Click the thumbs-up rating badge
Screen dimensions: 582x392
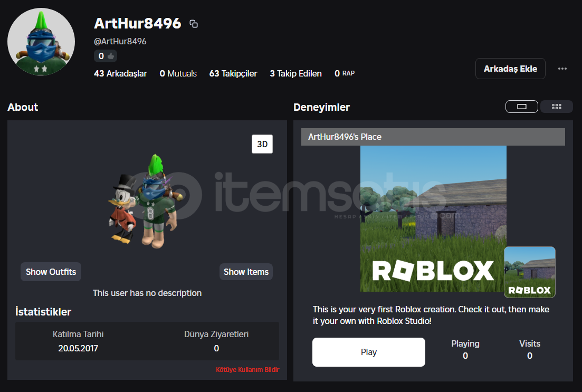click(x=106, y=56)
